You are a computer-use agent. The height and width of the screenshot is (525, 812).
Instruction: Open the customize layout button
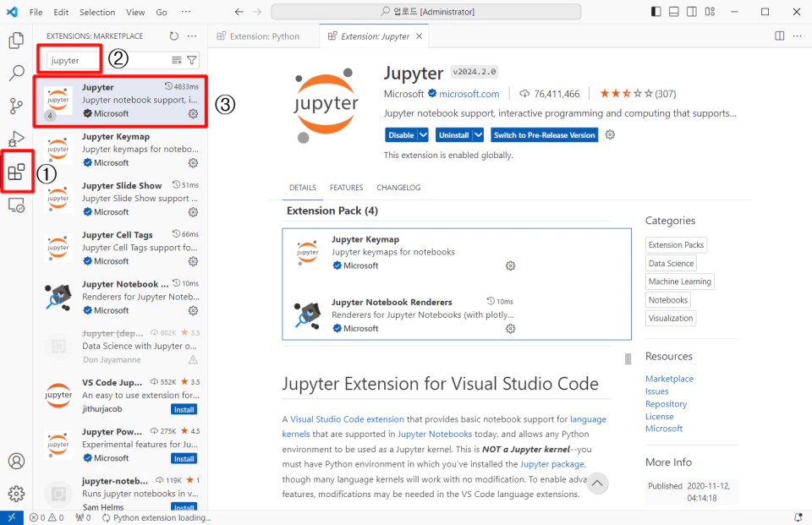[710, 11]
